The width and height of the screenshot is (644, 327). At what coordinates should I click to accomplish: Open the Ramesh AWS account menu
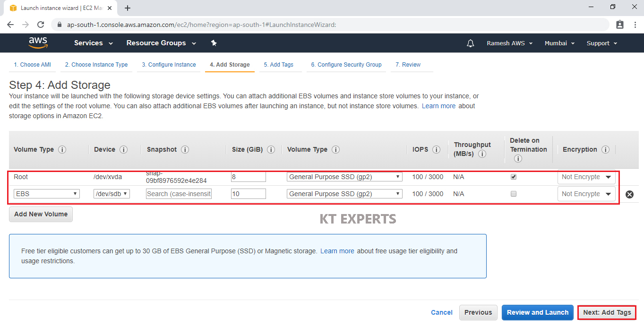point(509,43)
